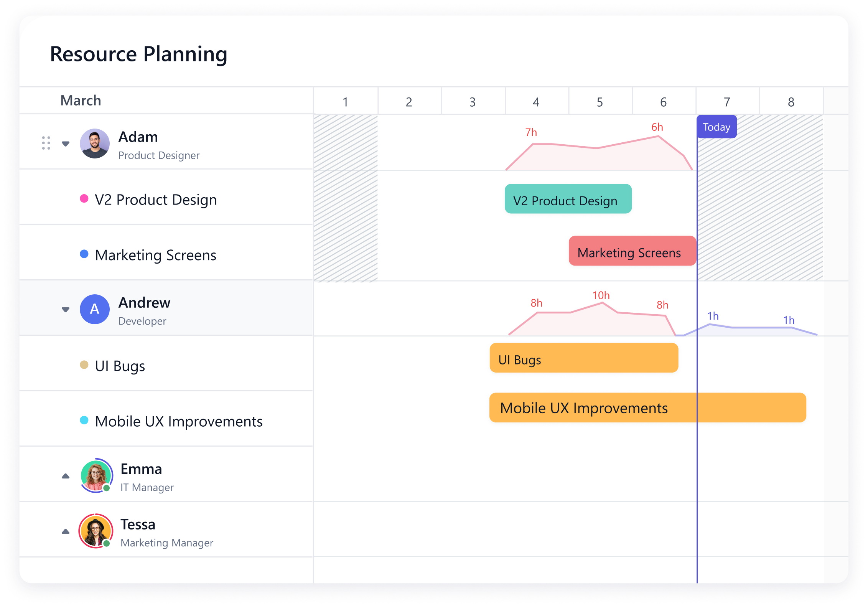
Task: Click Emma's profile avatar
Action: click(96, 476)
